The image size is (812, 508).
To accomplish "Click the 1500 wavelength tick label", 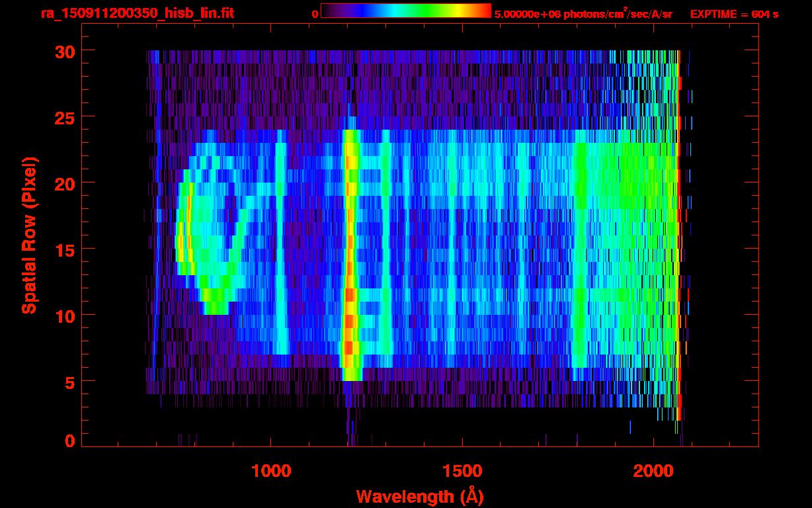I will click(x=462, y=470).
